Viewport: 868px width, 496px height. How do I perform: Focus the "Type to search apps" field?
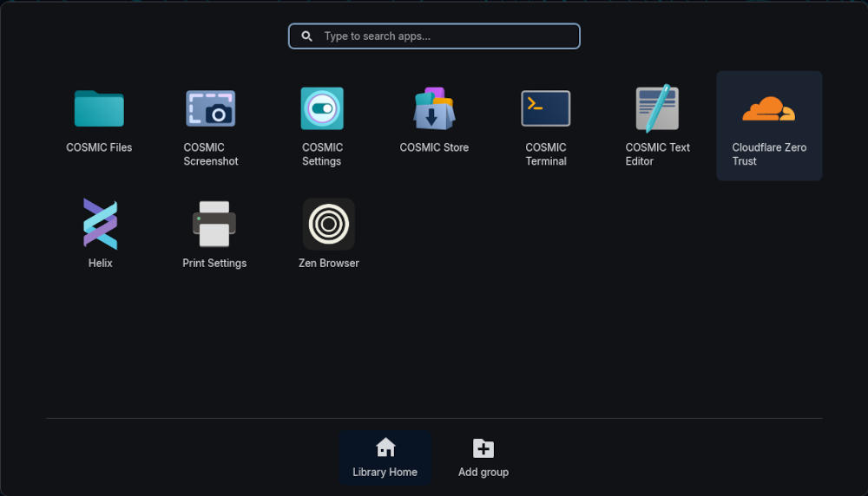click(443, 36)
